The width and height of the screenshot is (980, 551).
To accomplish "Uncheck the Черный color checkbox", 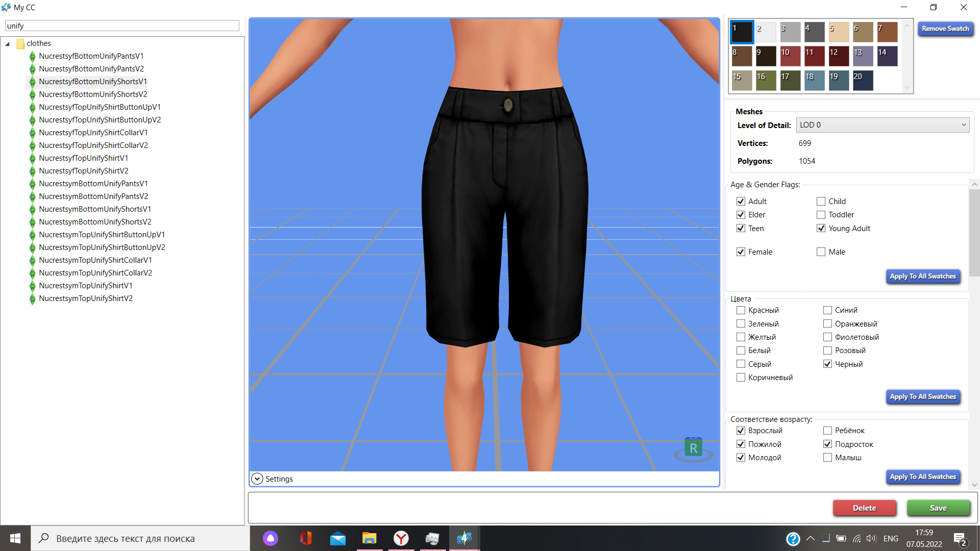I will point(827,364).
